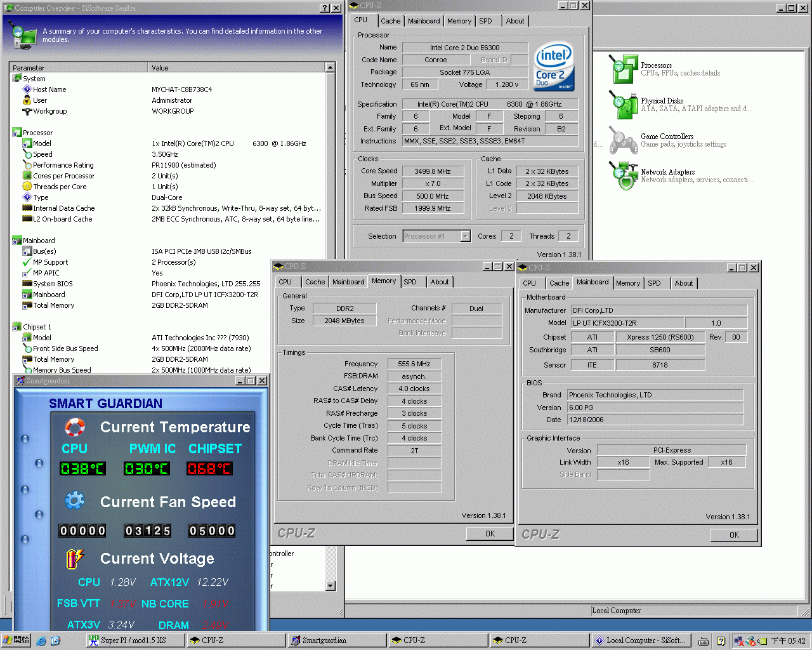The image size is (812, 650).
Task: Select the Processor group in the parameter list
Action: 37,133
